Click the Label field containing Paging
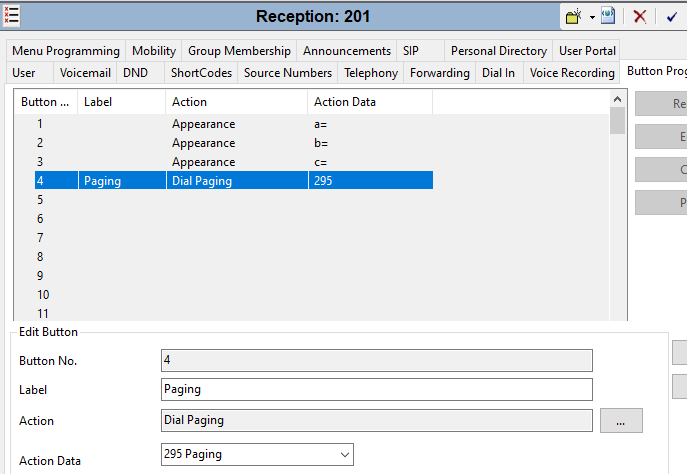Viewport: 687px width, 474px height. click(377, 389)
